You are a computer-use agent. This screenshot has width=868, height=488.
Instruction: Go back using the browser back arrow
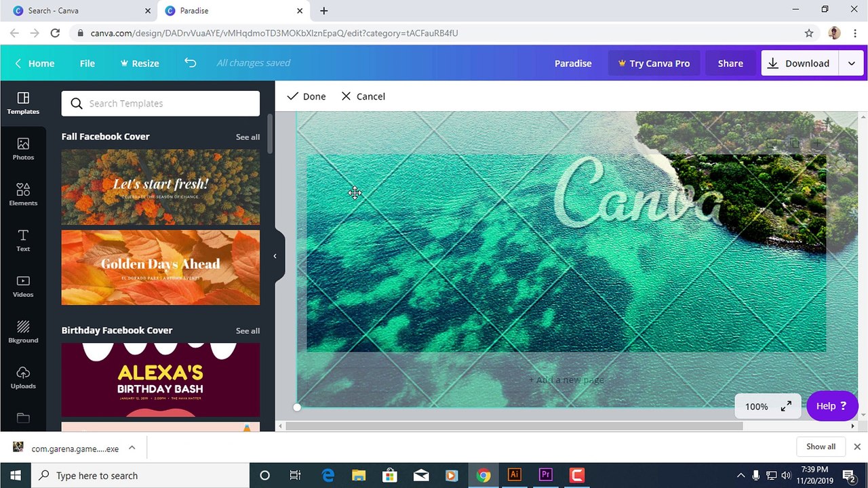[14, 33]
